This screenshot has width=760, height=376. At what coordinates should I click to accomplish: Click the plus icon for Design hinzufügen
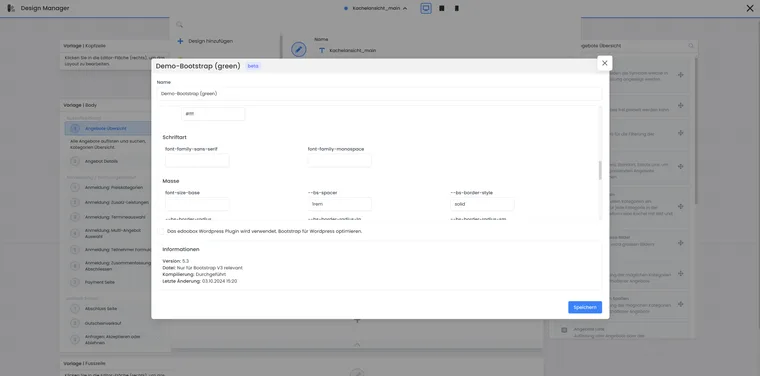click(x=180, y=41)
